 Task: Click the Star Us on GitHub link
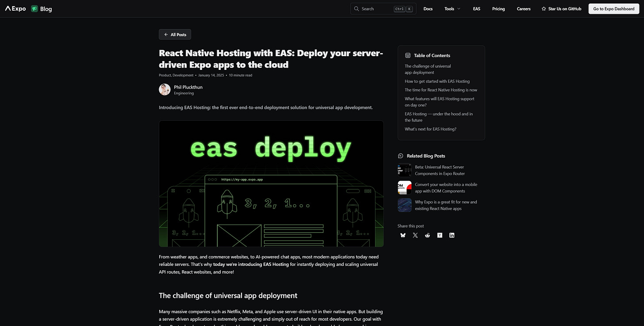[x=561, y=9]
